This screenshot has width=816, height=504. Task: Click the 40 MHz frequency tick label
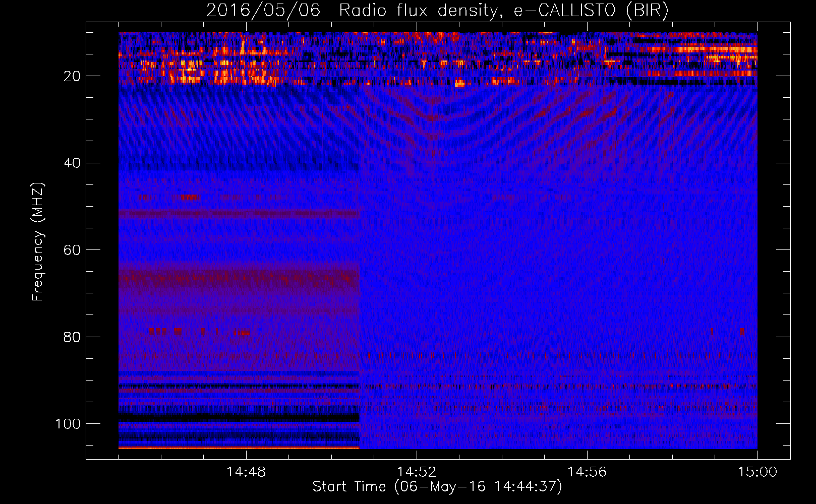[x=72, y=163]
